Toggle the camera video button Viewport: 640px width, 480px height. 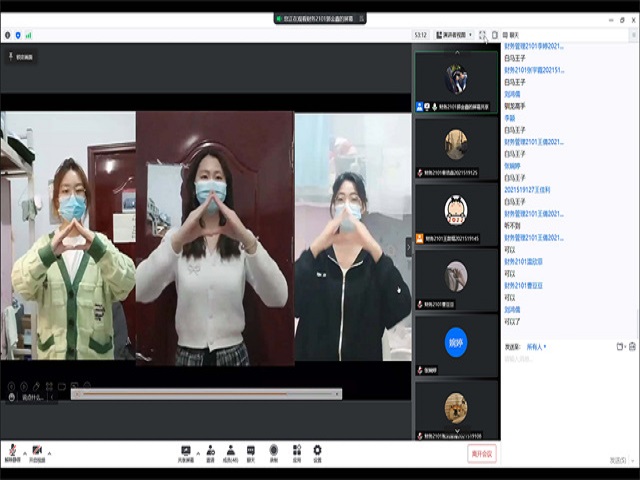37,453
